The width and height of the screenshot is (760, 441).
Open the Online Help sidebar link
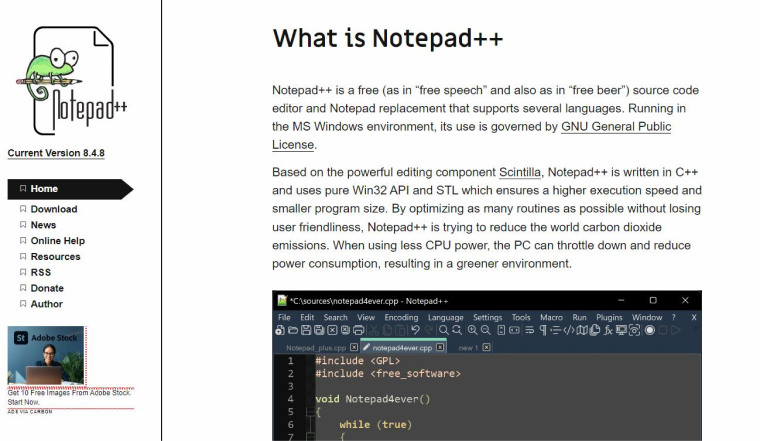pyautogui.click(x=58, y=241)
